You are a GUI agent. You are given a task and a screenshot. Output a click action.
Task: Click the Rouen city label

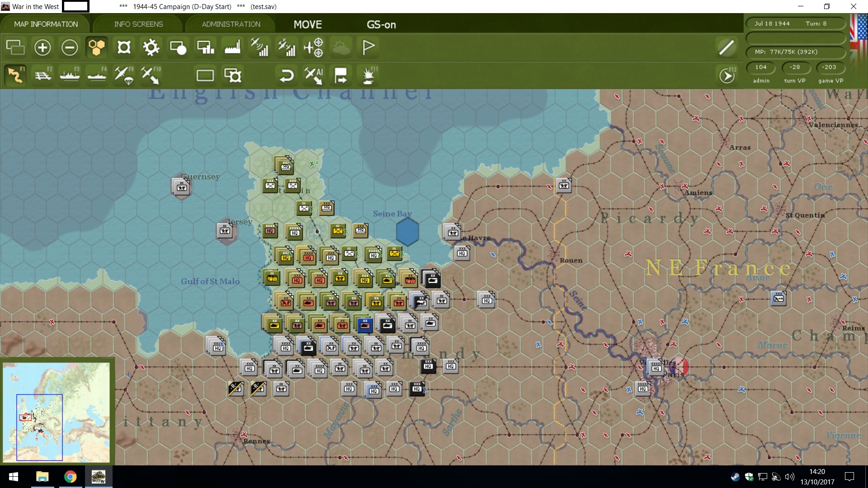(x=571, y=261)
